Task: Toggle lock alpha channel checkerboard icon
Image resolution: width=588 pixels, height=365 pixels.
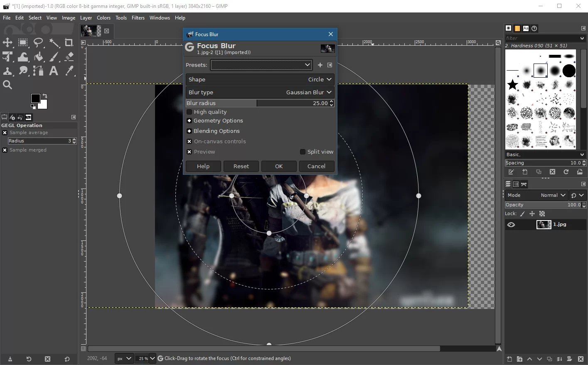Action: (542, 214)
